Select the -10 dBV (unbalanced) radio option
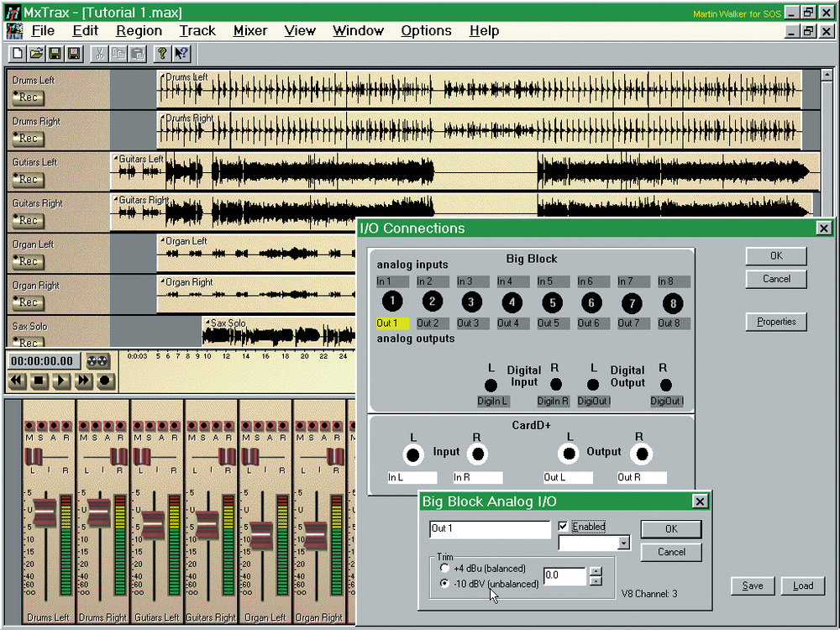 (444, 584)
